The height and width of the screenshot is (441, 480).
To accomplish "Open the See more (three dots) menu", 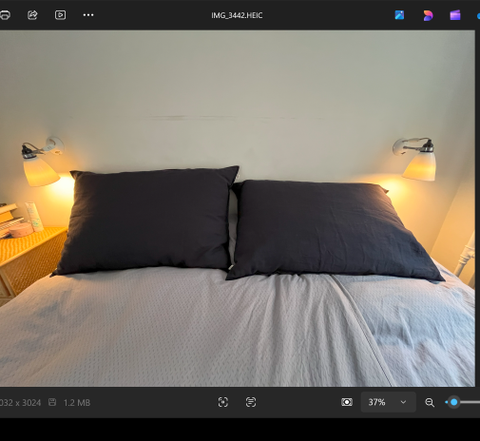I will click(x=88, y=15).
